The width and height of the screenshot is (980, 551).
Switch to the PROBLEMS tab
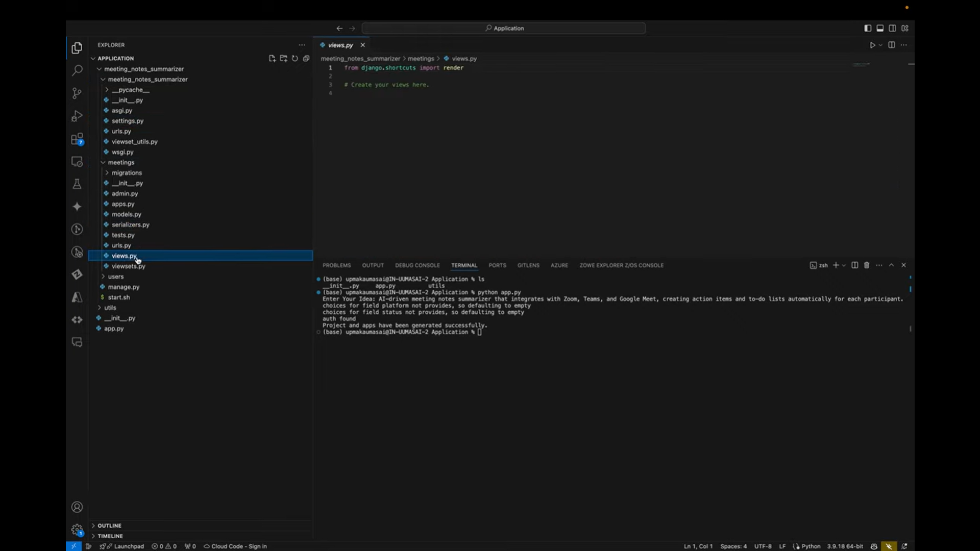(336, 265)
